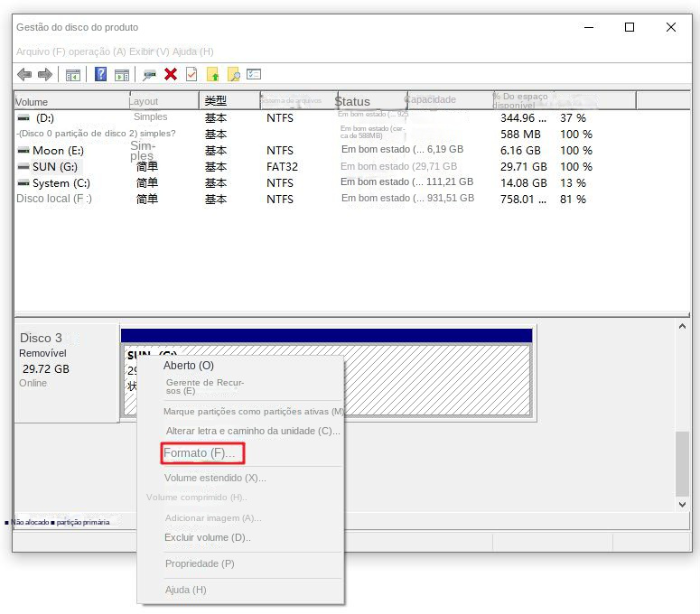The height and width of the screenshot is (614, 700).
Task: Click the list view settings toolbar icon
Action: [x=254, y=74]
